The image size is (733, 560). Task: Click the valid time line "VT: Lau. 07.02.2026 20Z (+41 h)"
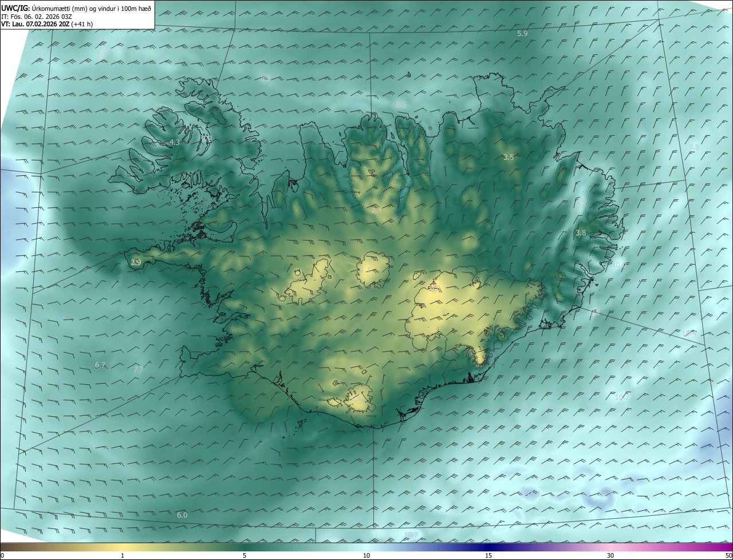(47, 24)
